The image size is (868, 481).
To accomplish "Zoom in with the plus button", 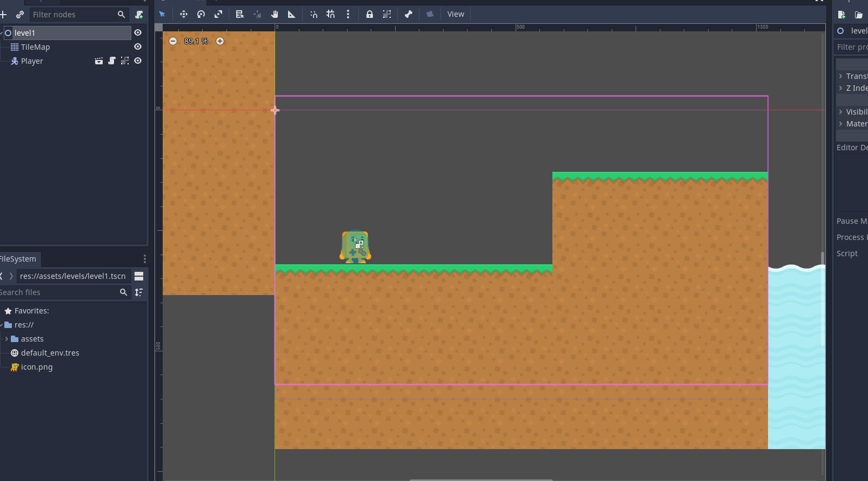I will (x=220, y=41).
